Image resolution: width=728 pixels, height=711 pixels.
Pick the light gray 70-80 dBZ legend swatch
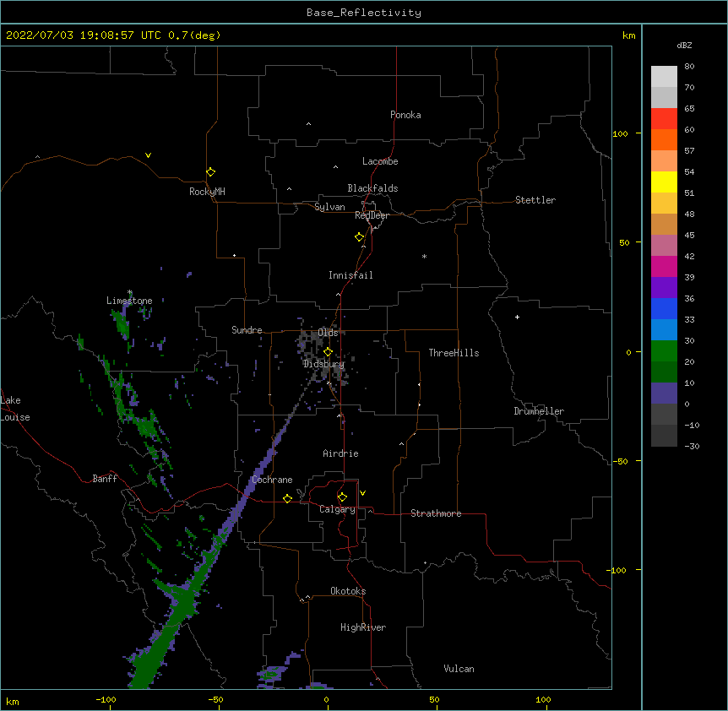click(x=664, y=77)
